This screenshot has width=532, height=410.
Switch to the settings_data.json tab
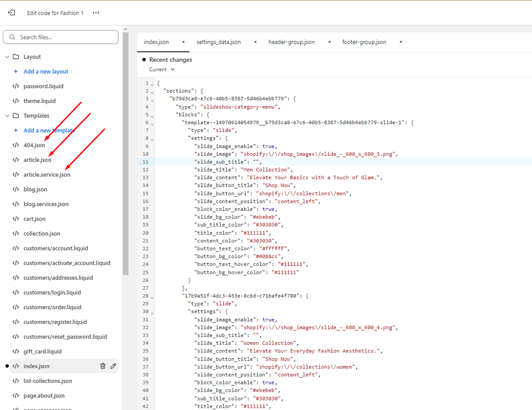point(218,42)
